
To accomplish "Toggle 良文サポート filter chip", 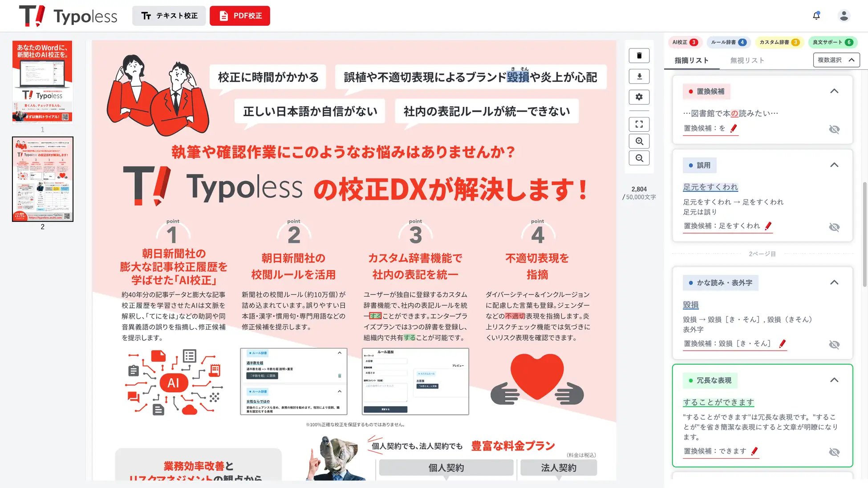I will coord(832,42).
